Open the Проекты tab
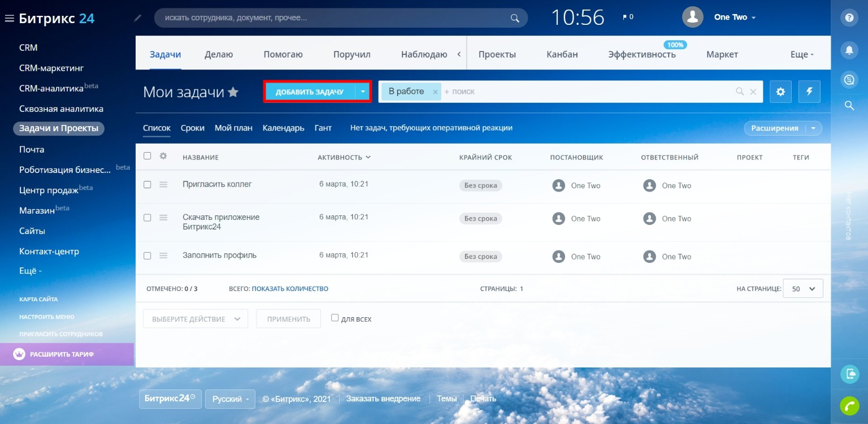This screenshot has width=868, height=424. click(x=497, y=54)
